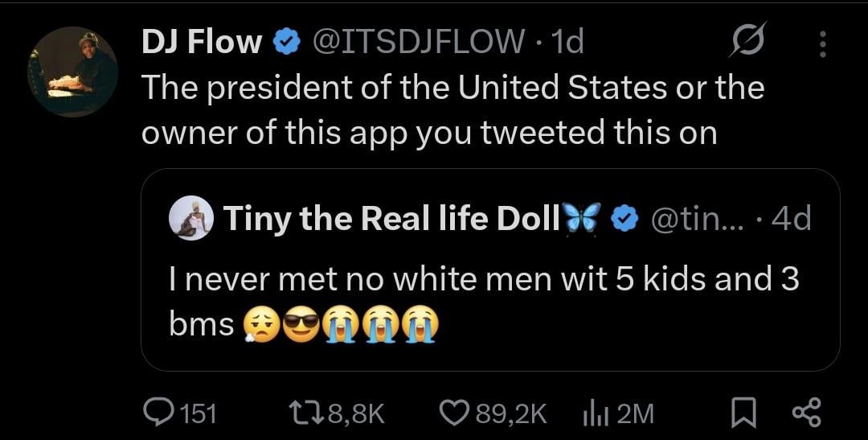Open the quoted tweet about white men
Viewport: 868px width, 440px height.
482,302
